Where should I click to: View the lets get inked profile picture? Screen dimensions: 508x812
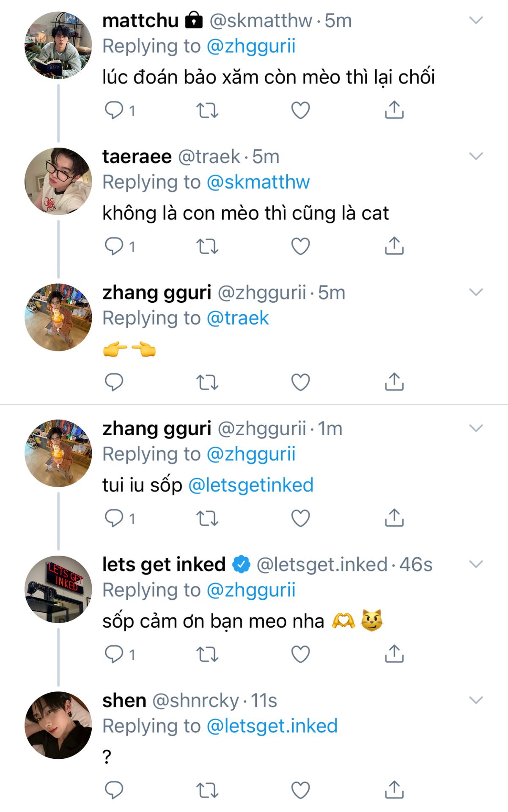[x=58, y=589]
